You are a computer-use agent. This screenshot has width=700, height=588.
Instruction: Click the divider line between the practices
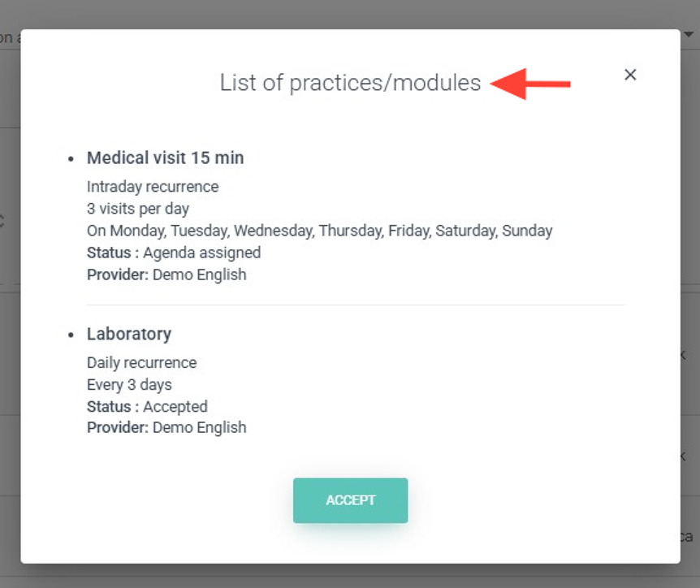356,305
